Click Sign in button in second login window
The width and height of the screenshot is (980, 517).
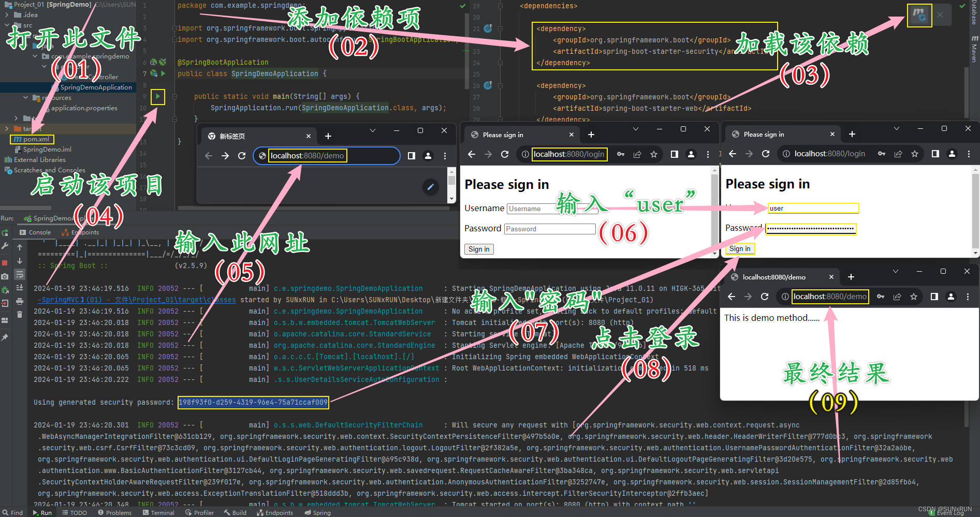740,248
